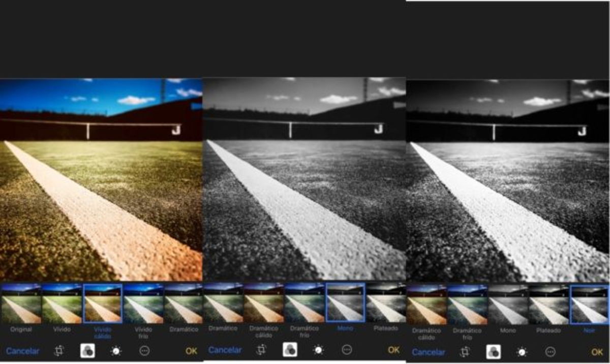Open the more options ellipsis in the left screen
The height and width of the screenshot is (364, 610).
[x=144, y=351]
